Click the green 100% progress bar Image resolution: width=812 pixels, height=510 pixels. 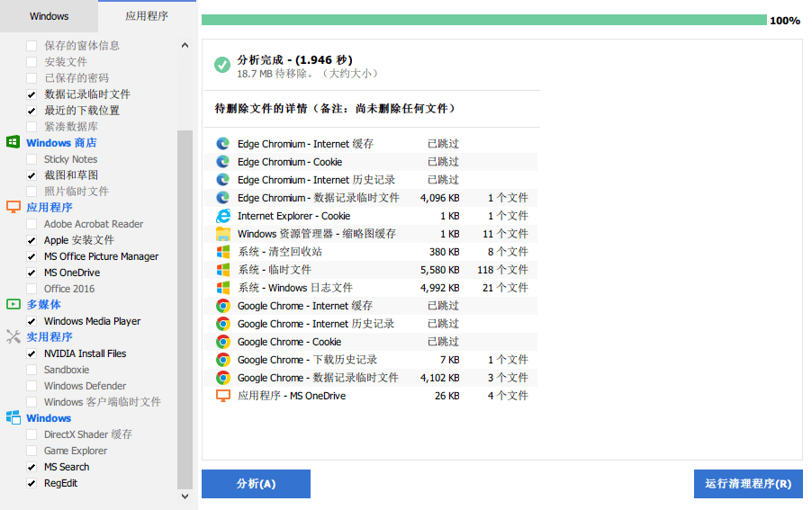tap(483, 20)
